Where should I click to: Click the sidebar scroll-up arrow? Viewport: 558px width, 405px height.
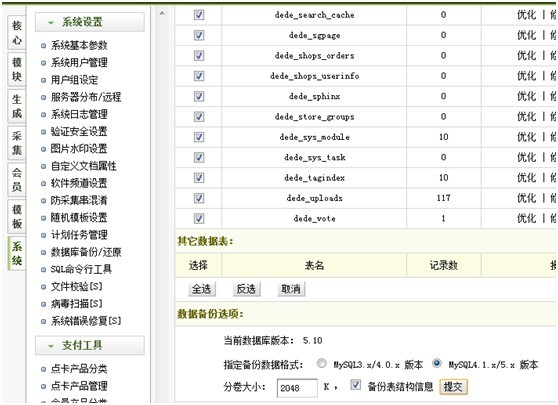point(162,14)
